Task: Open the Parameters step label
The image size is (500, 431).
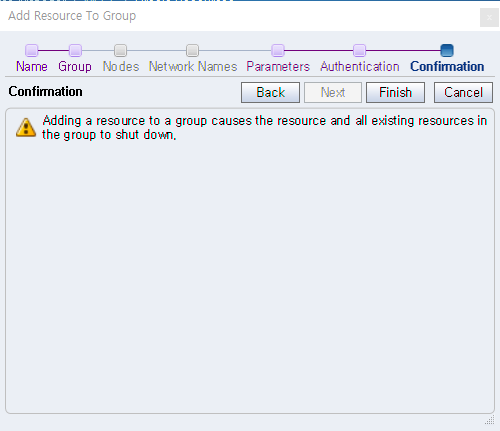Action: pyautogui.click(x=278, y=66)
